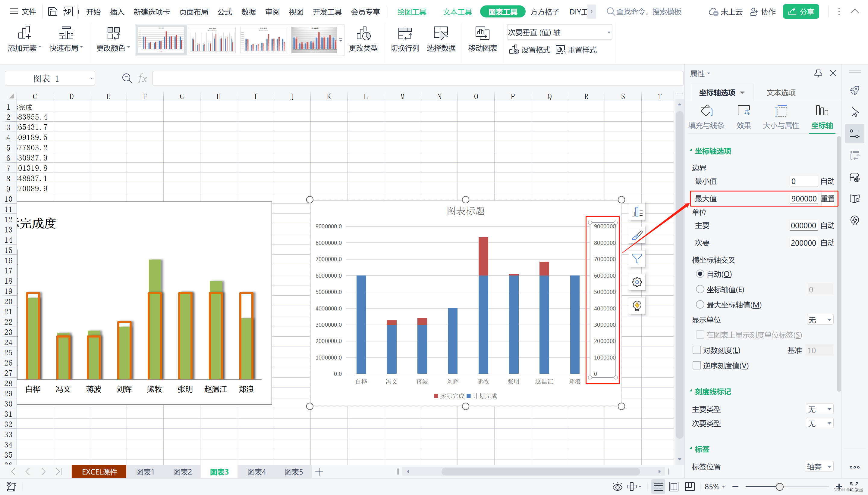Screen dimensions: 868x495
Task: Click the maximum value 900000 input field
Action: [x=804, y=198]
